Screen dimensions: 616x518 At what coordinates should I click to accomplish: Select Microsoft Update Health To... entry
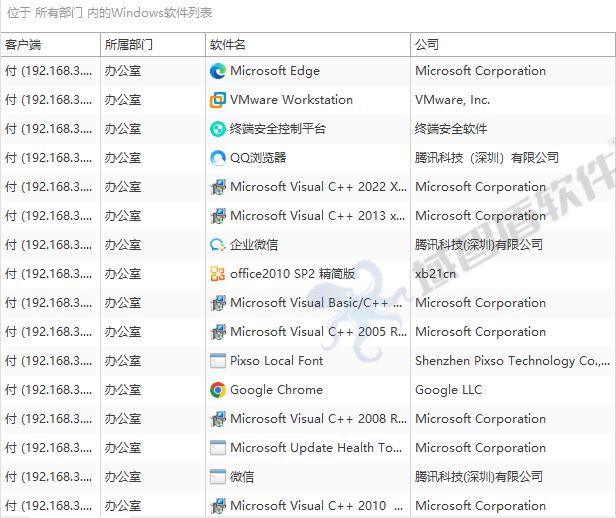click(316, 448)
